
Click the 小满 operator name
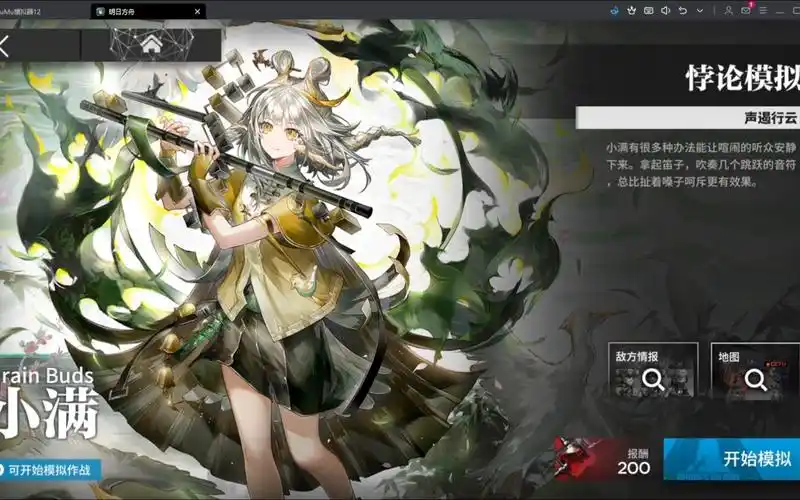49,414
